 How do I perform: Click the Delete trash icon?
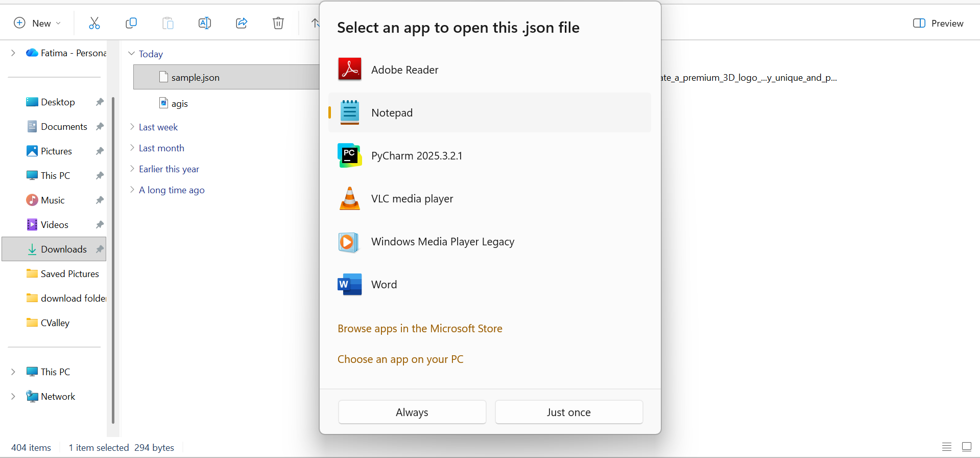278,23
